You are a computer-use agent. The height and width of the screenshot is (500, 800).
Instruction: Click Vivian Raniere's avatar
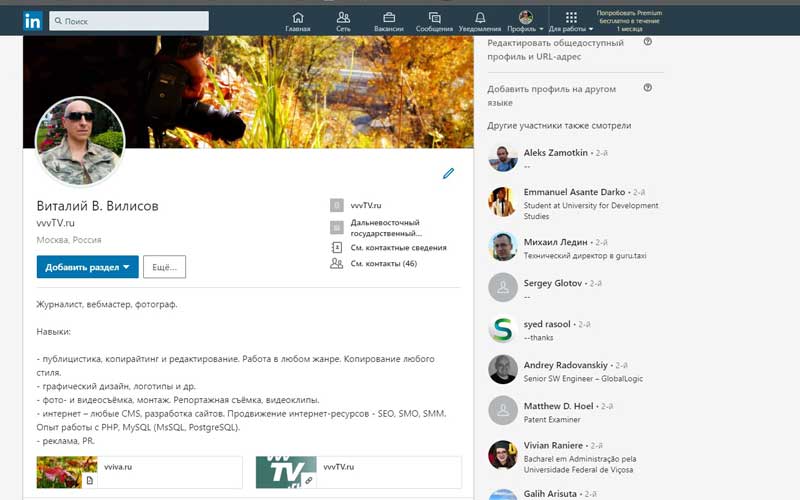(503, 455)
